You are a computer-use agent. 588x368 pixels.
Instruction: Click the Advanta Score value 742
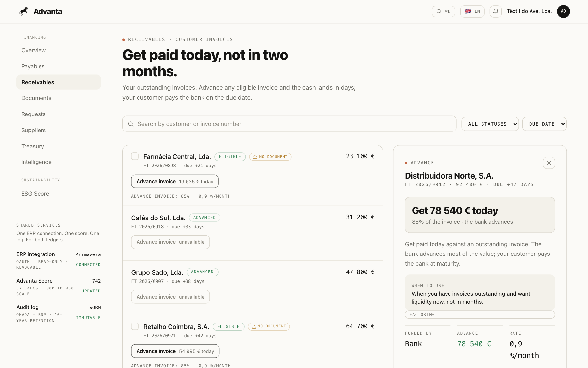click(96, 281)
